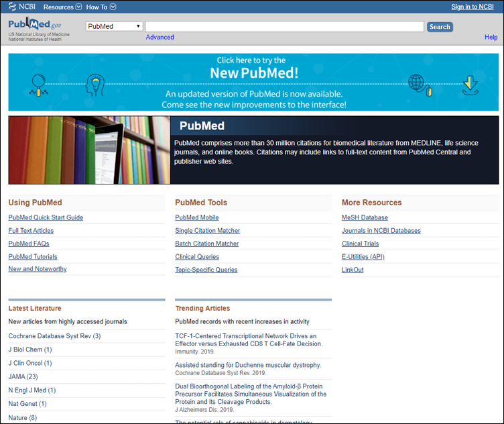Click the Search button
The width and height of the screenshot is (504, 424).
(x=440, y=27)
